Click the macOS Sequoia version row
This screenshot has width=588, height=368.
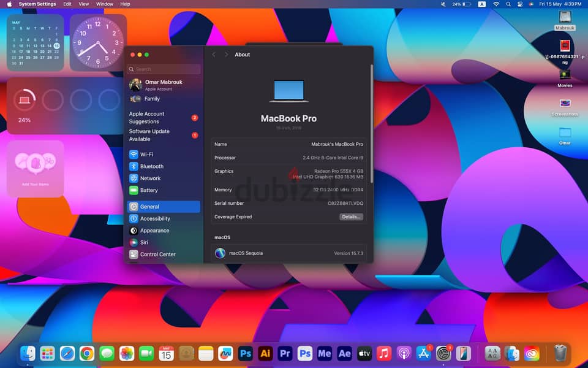pyautogui.click(x=288, y=253)
